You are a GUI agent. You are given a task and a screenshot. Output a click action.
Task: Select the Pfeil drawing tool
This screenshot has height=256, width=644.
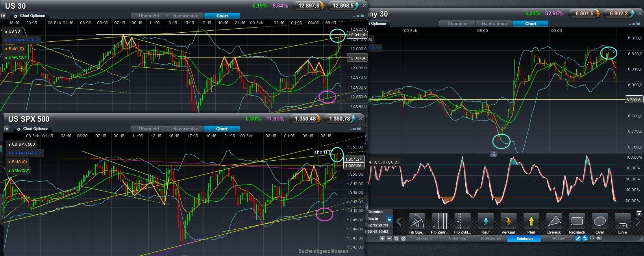pyautogui.click(x=531, y=224)
